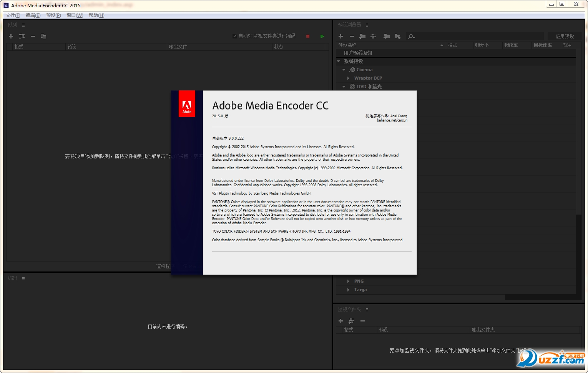Image resolution: width=588 pixels, height=373 pixels.
Task: Start the queue with the green play button
Action: tap(322, 37)
